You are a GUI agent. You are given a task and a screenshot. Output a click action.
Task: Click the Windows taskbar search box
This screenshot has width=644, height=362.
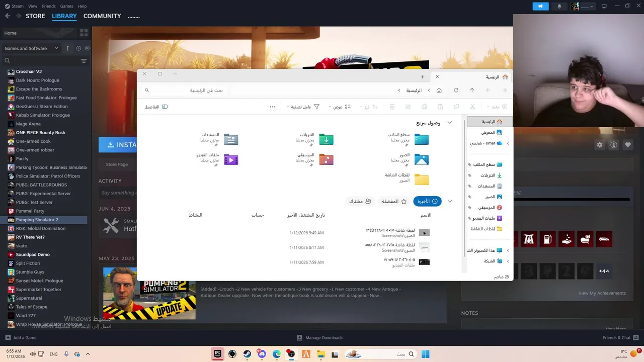381,353
